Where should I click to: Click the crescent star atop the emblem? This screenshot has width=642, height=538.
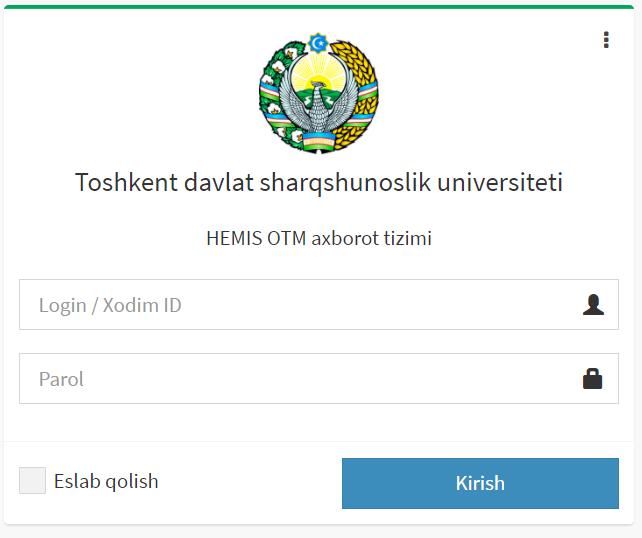[318, 43]
